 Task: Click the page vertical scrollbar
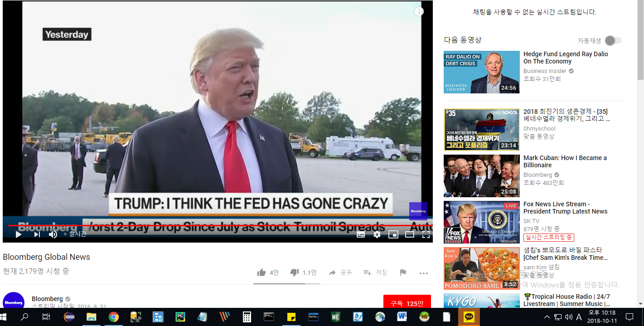(640, 40)
